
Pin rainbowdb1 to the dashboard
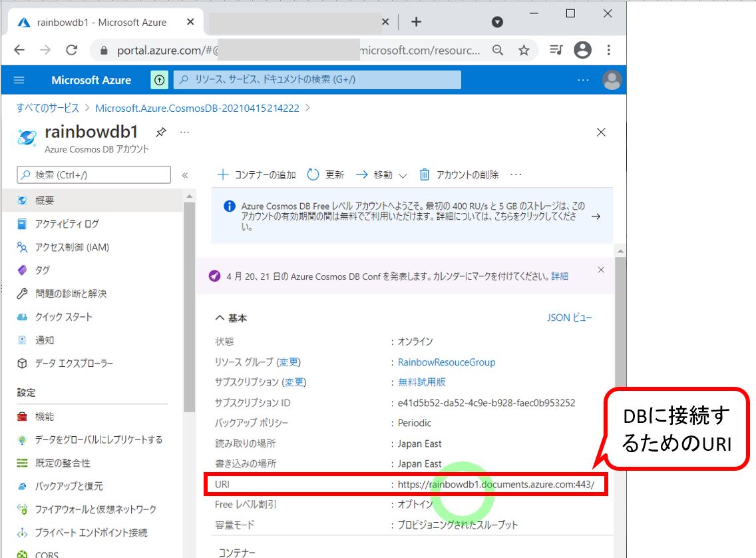161,132
